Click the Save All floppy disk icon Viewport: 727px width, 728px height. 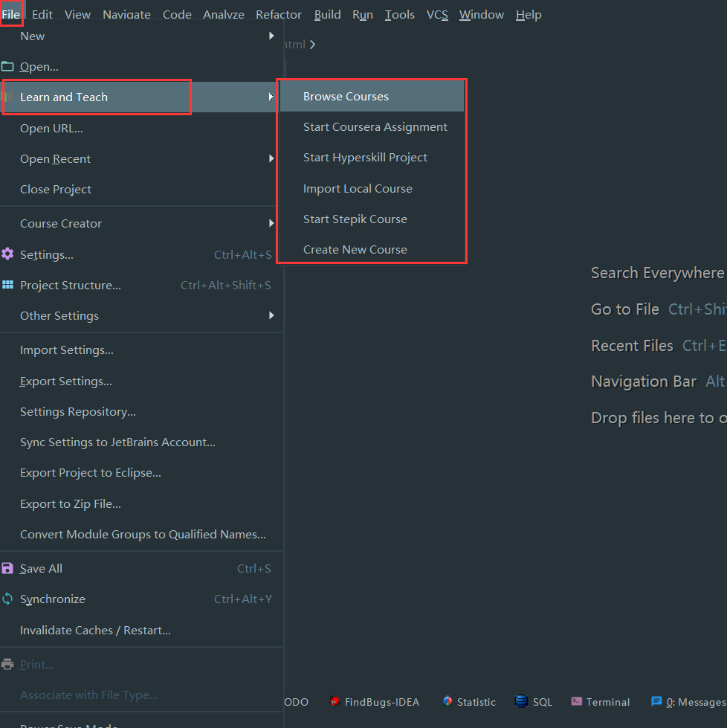[7, 568]
